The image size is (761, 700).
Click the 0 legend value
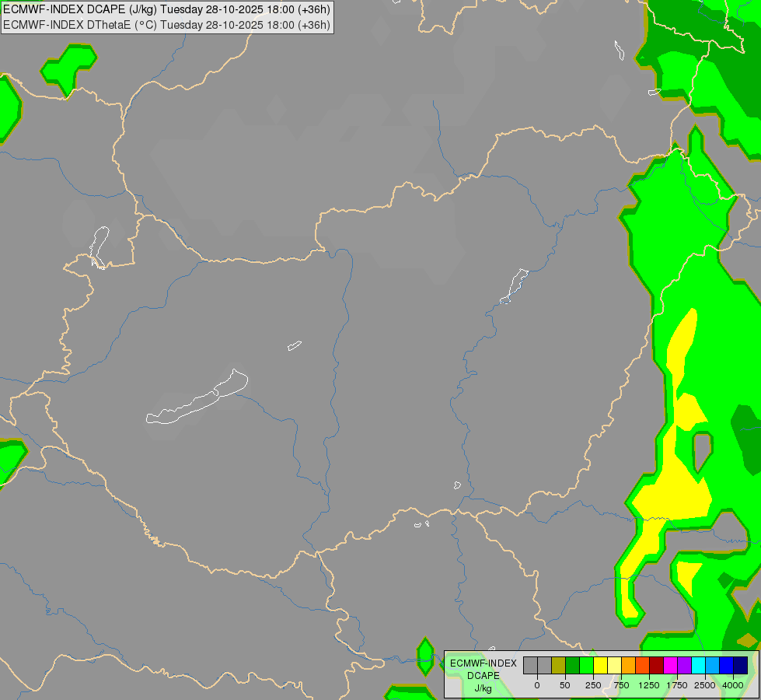coord(537,685)
